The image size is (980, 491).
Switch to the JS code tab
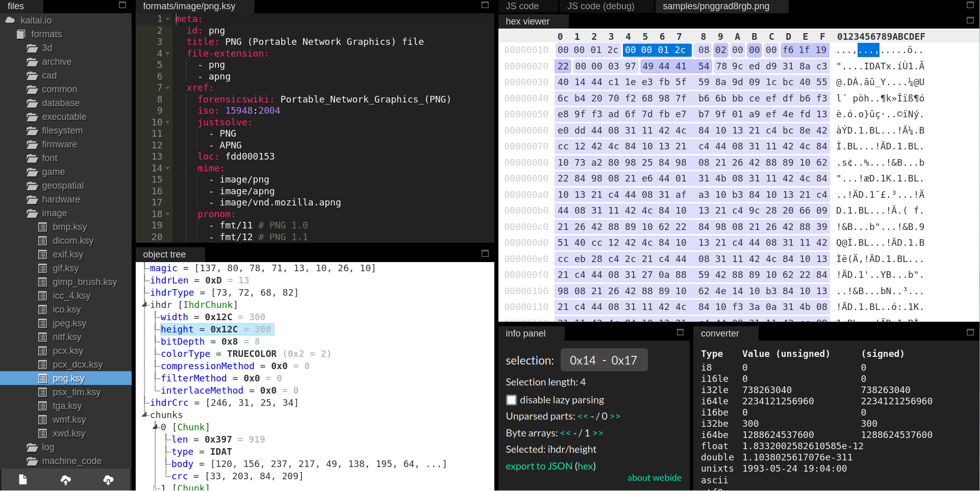coord(522,6)
